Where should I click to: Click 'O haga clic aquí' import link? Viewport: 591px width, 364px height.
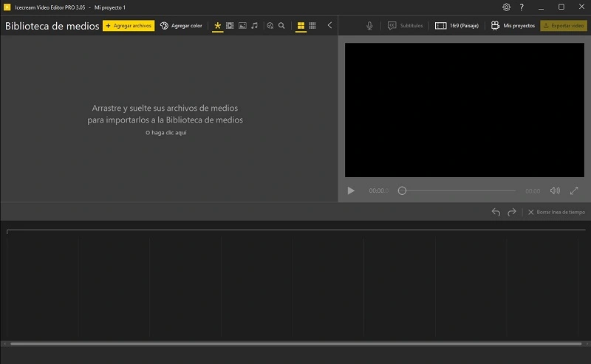[x=166, y=133]
